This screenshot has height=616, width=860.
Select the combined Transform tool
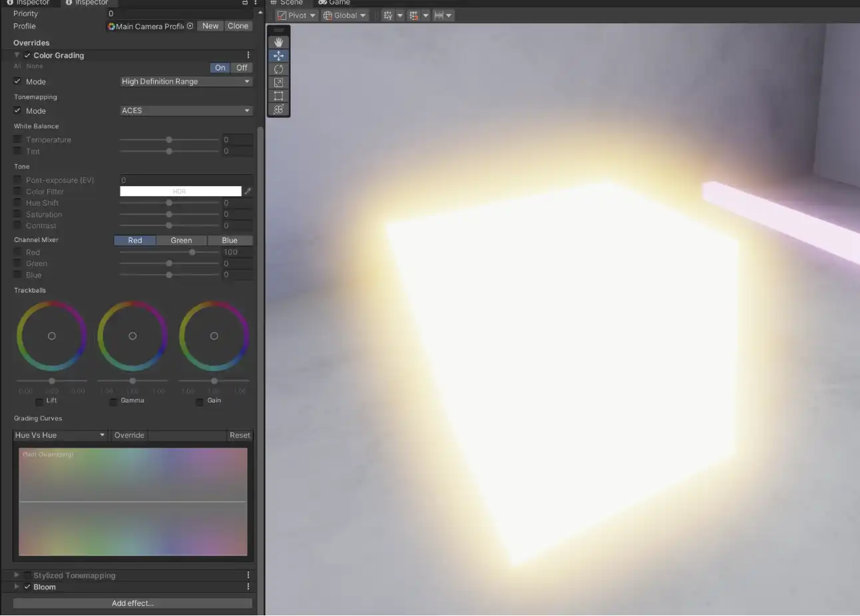click(278, 109)
